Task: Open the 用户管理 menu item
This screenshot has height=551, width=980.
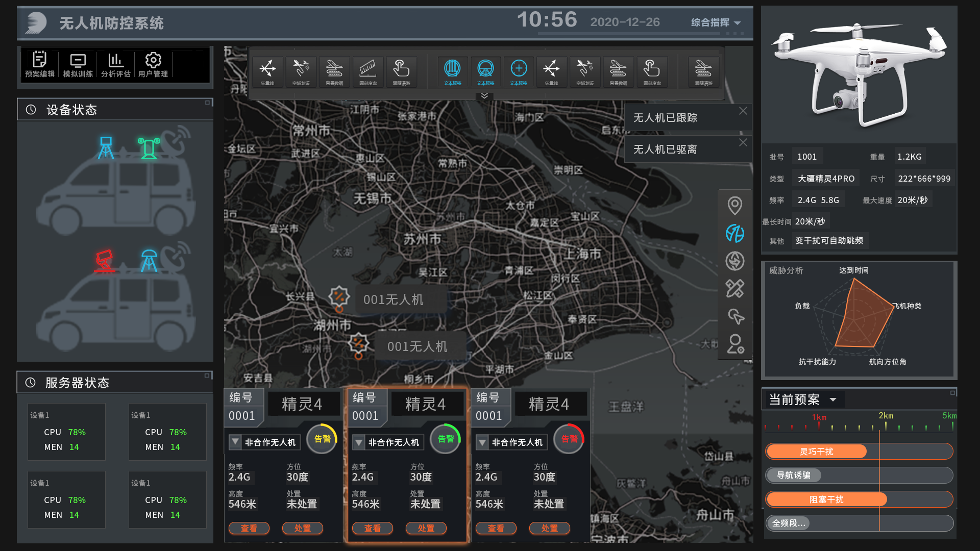Action: click(x=153, y=65)
